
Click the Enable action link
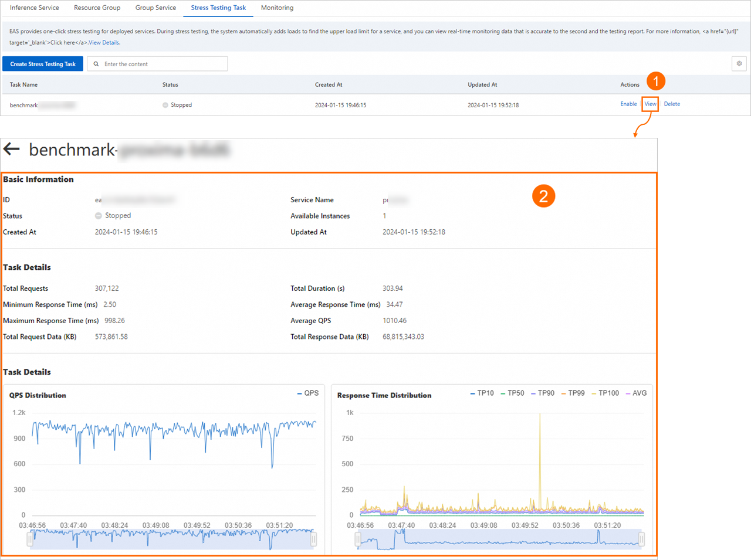coord(628,104)
